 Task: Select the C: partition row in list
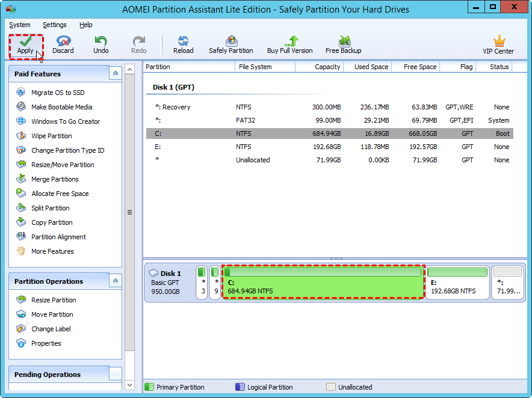(x=330, y=133)
